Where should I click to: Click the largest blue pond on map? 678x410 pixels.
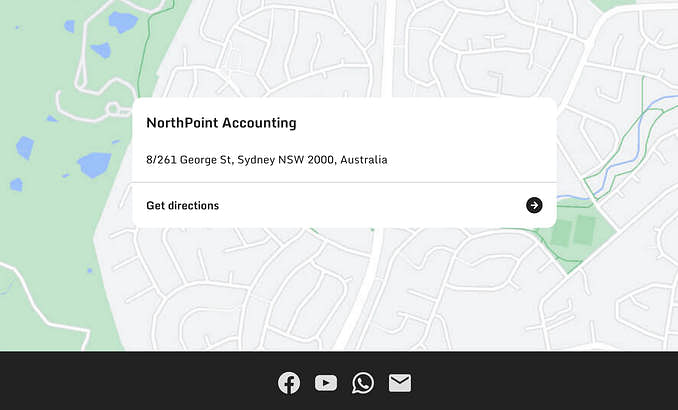(x=93, y=163)
